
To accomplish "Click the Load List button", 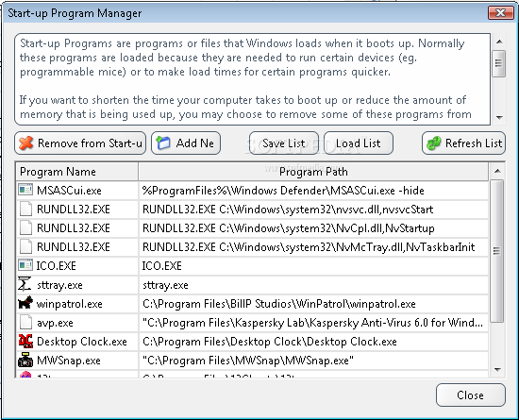I will pos(359,143).
